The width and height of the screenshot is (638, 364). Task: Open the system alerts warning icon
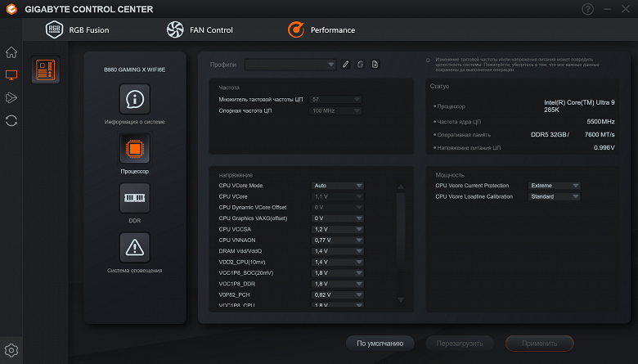click(135, 247)
